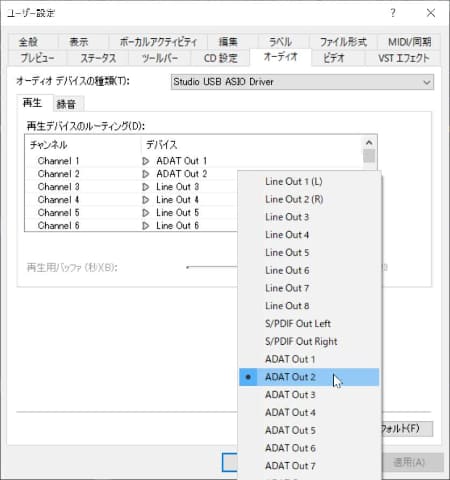Switch to the プレビュー tab

point(37,58)
